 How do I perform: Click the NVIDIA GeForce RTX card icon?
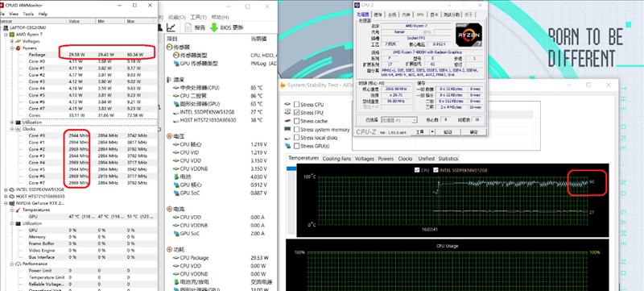click(12, 203)
